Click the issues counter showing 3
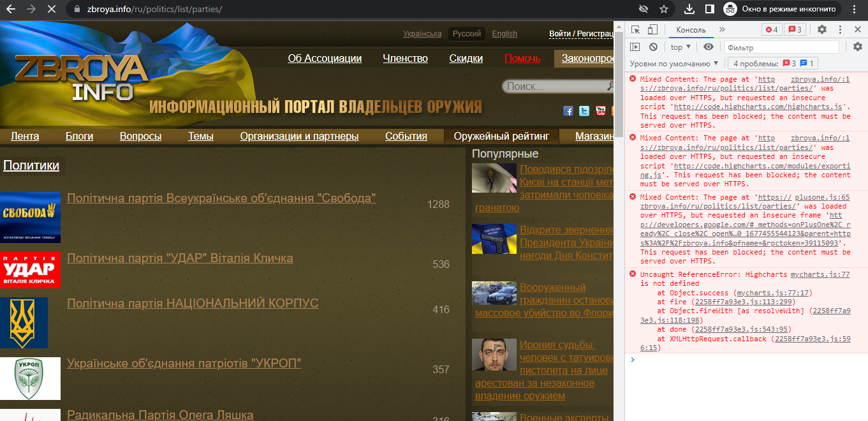The image size is (868, 421). tap(795, 29)
